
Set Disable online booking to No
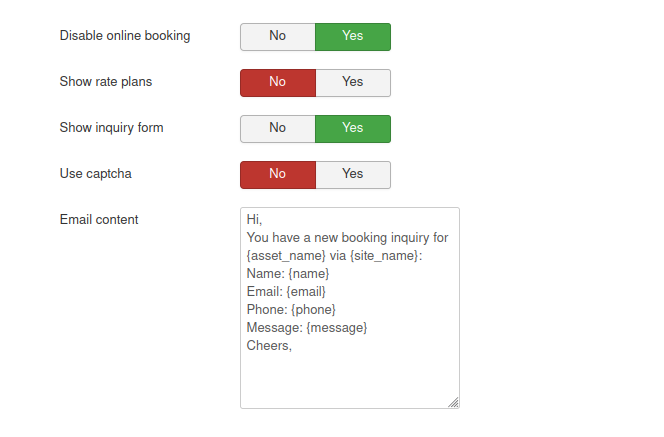278,36
